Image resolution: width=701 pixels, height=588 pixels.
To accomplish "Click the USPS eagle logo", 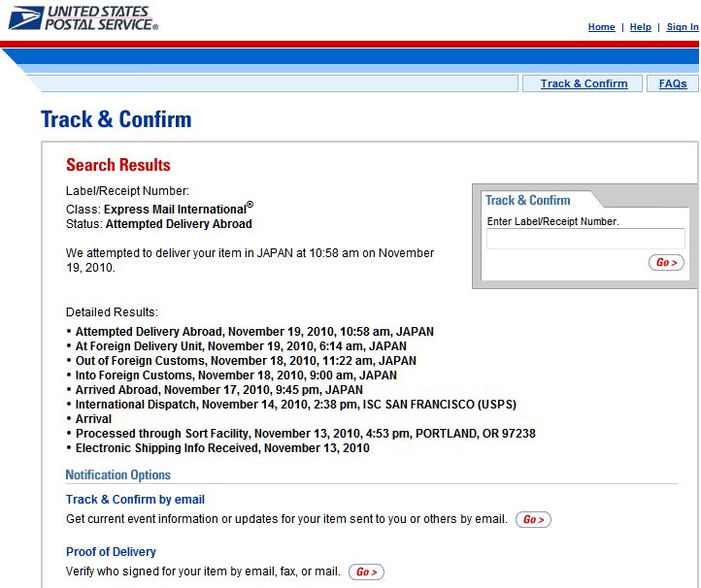I will [x=24, y=18].
